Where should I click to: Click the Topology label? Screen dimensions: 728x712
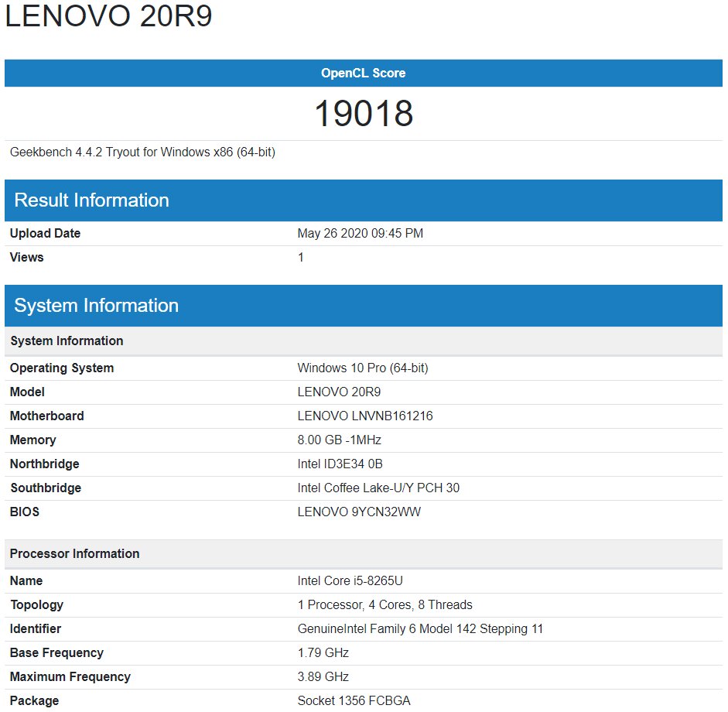36,605
